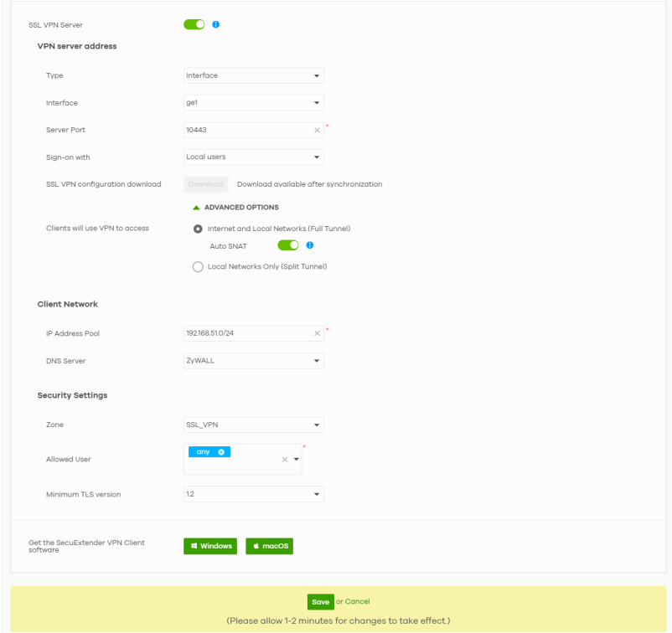Remove the 'any' tag from Allowed User
The height and width of the screenshot is (633, 672).
pyautogui.click(x=221, y=452)
